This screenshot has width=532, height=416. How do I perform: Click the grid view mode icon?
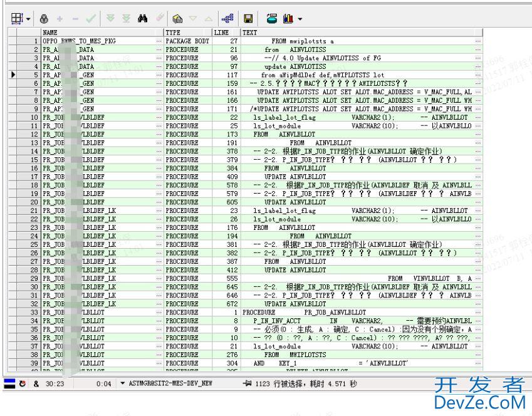[17, 18]
